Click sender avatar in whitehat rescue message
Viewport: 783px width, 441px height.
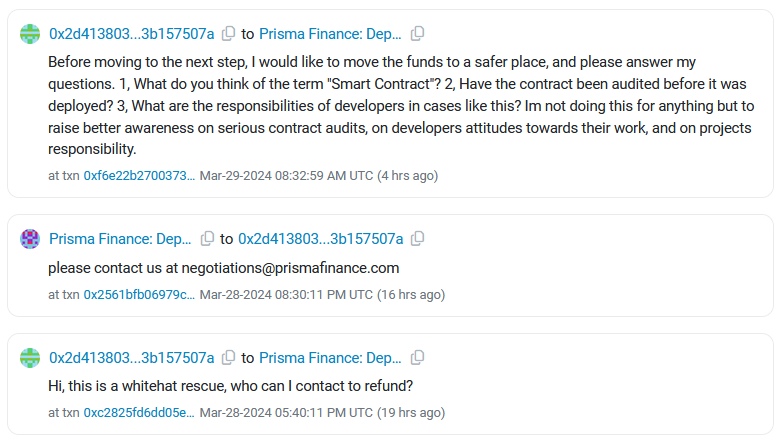click(31, 358)
